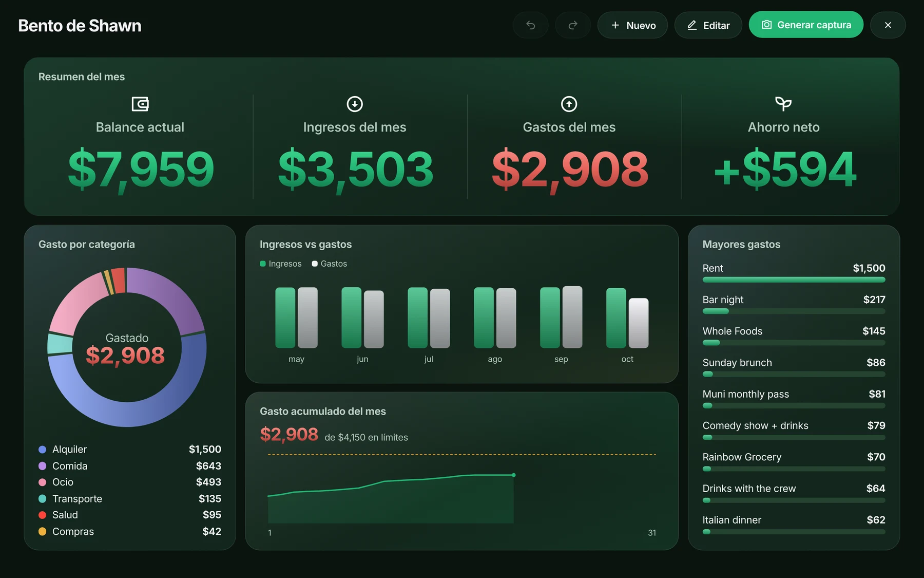
Task: Add a new item with Nuevo
Action: pyautogui.click(x=632, y=25)
